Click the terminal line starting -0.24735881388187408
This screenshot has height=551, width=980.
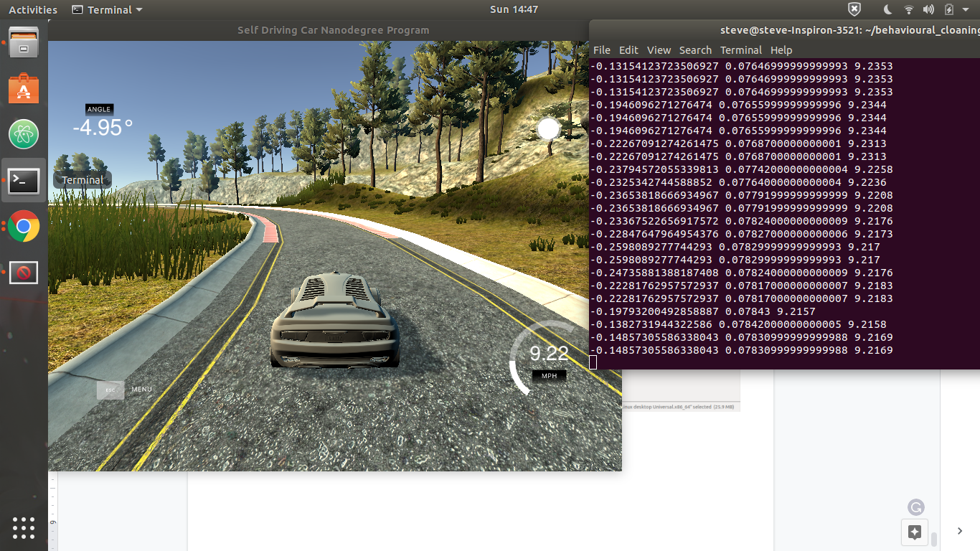[x=741, y=273]
